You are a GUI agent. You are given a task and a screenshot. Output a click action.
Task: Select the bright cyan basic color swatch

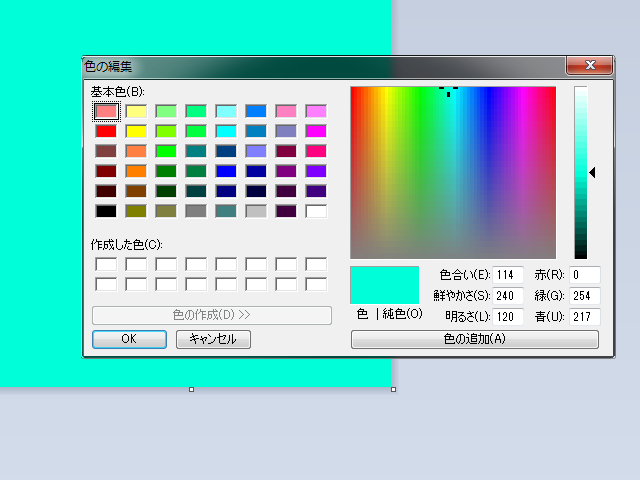point(226,131)
